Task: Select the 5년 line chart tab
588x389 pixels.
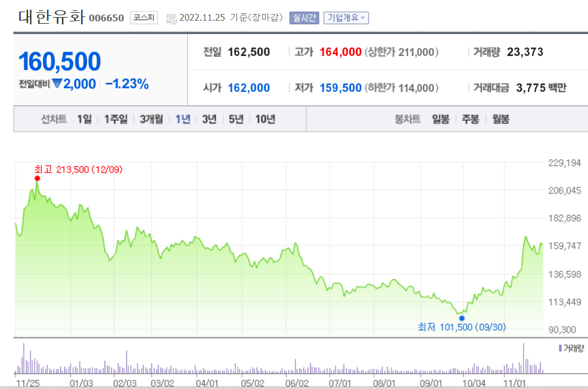Action: [x=236, y=119]
